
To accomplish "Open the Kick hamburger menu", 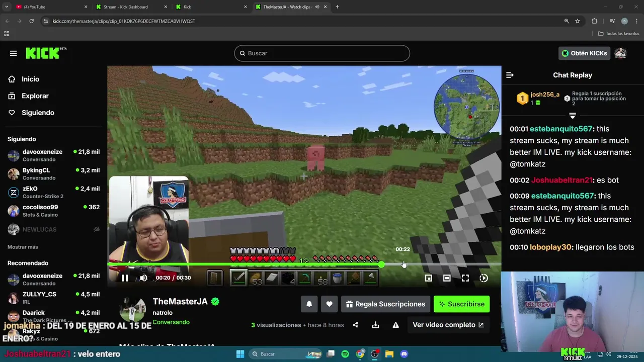I will click(x=13, y=53).
